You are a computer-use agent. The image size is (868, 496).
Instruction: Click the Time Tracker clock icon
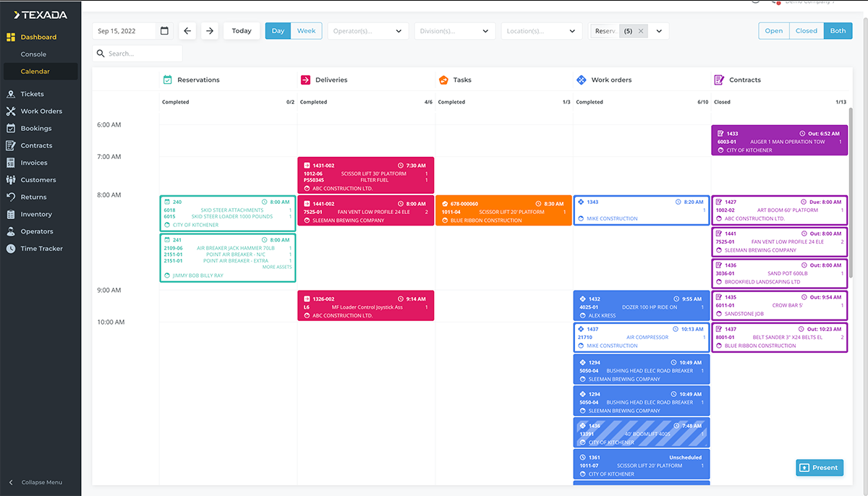pos(11,249)
